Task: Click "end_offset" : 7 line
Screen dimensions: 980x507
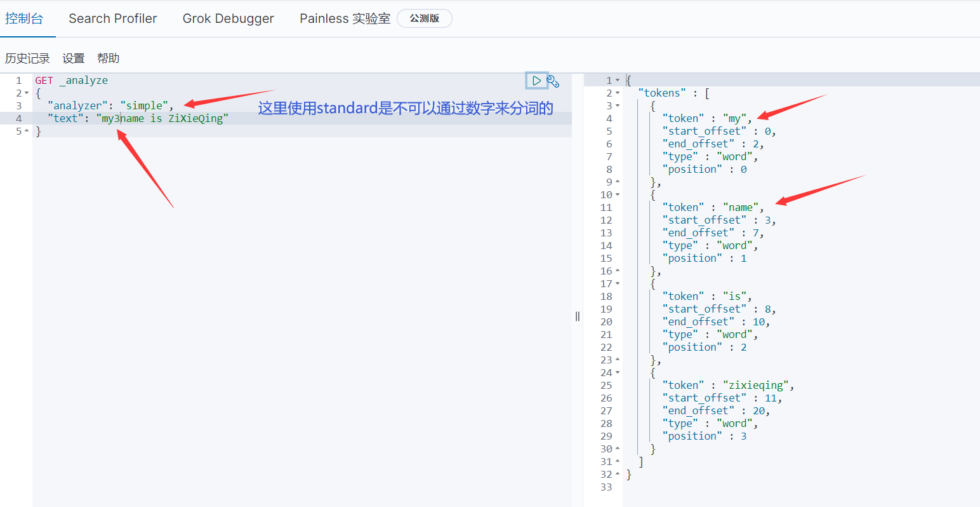Action: (x=713, y=233)
